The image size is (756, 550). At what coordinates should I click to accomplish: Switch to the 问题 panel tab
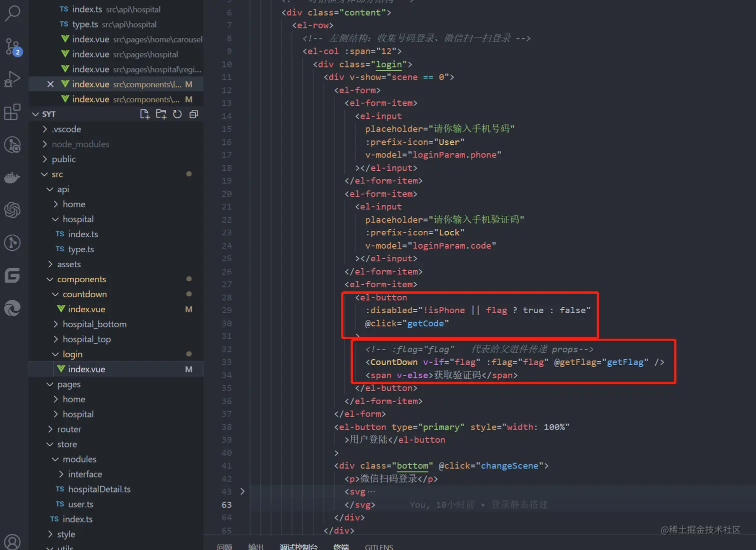pyautogui.click(x=224, y=547)
